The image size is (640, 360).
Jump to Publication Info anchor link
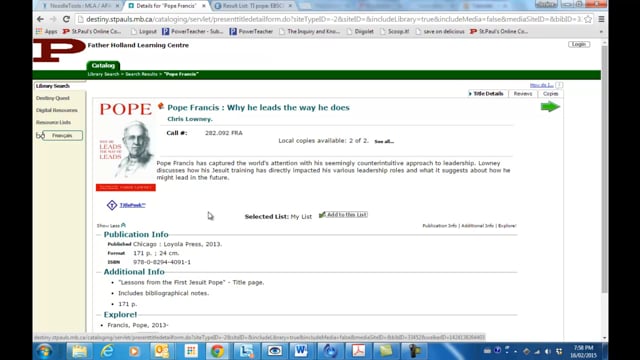point(440,226)
